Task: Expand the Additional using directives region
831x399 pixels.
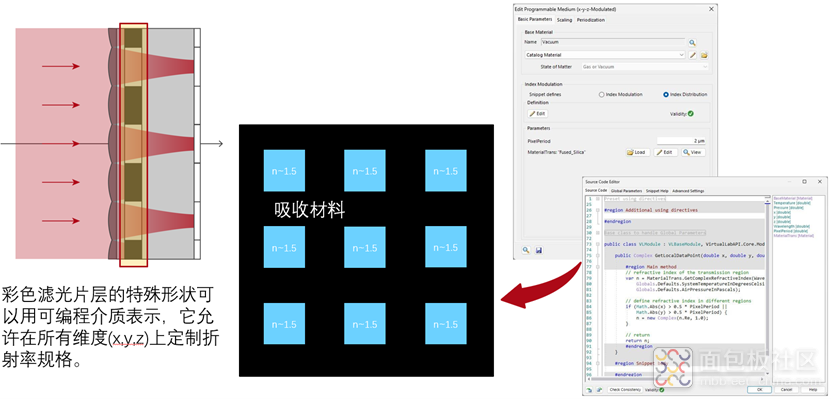Action: (x=598, y=210)
